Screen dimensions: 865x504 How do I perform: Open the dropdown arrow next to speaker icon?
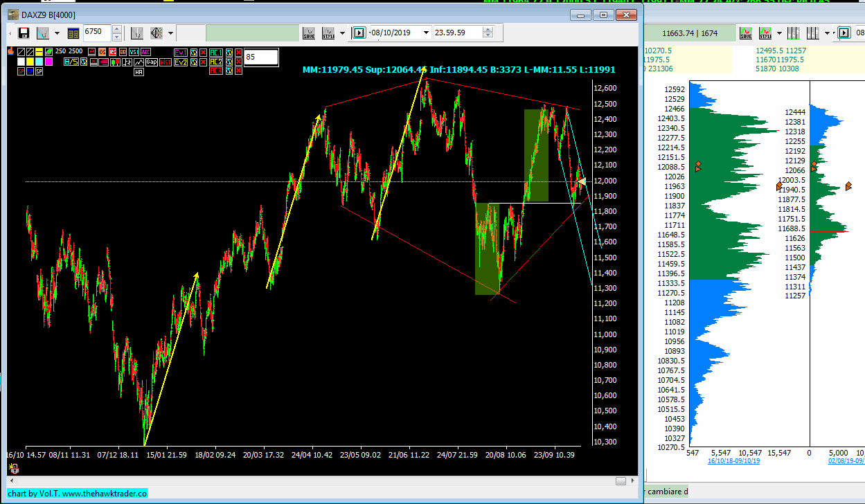click(170, 33)
